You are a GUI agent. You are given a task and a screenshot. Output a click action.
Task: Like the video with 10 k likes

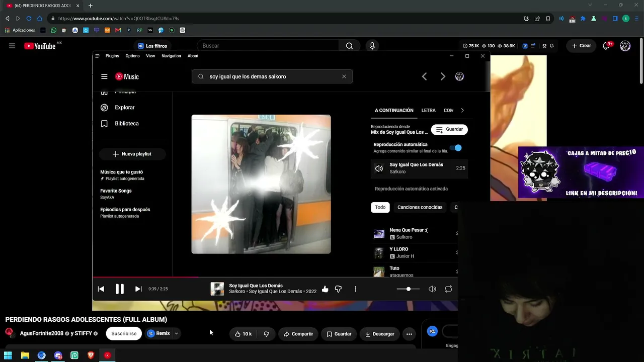pos(244,334)
